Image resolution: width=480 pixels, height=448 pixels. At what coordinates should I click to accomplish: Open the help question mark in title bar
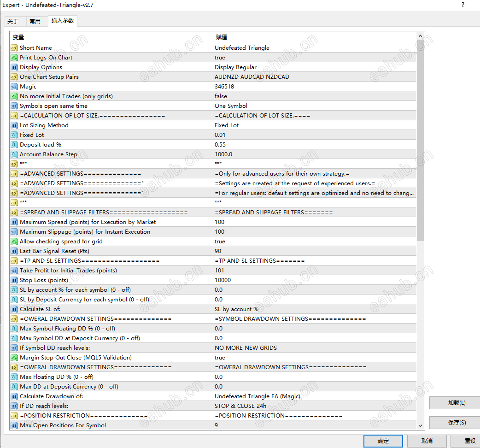tap(463, 5)
